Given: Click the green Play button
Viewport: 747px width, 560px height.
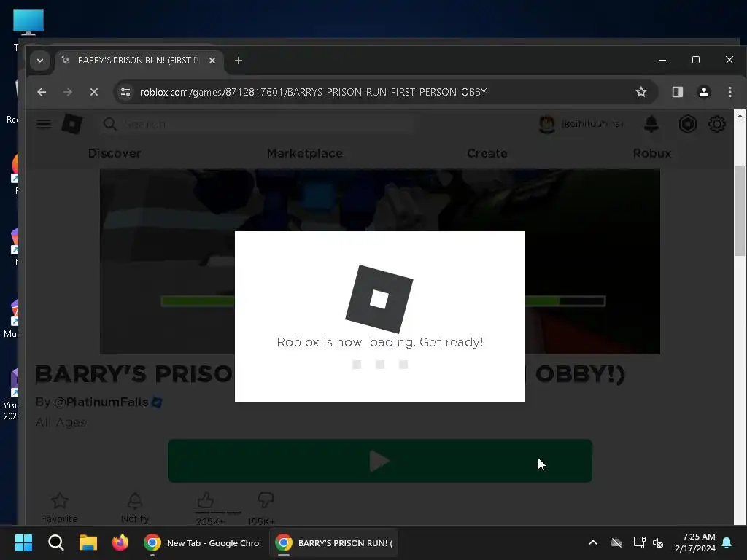Looking at the screenshot, I should [379, 461].
